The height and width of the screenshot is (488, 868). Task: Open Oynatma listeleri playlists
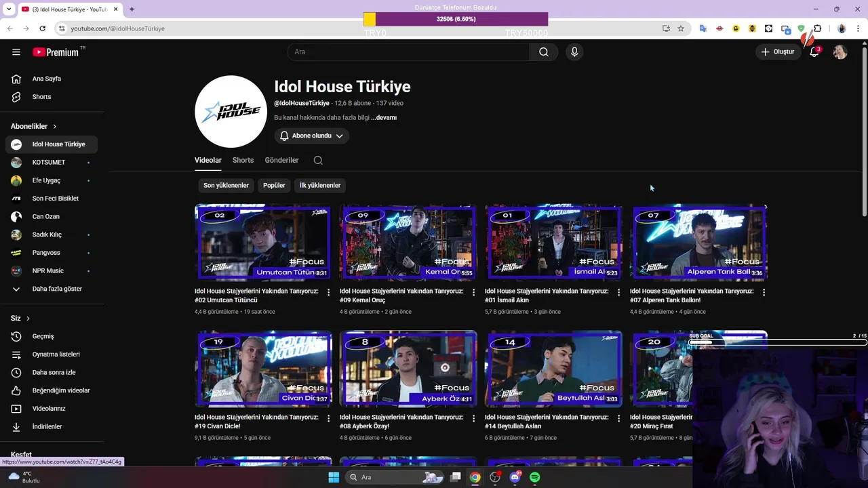51,354
